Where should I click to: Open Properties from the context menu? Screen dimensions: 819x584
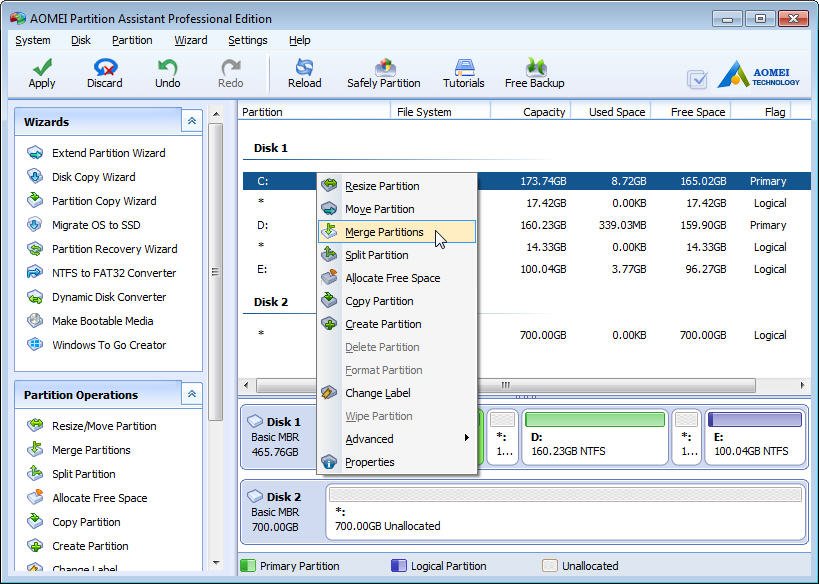[397, 462]
